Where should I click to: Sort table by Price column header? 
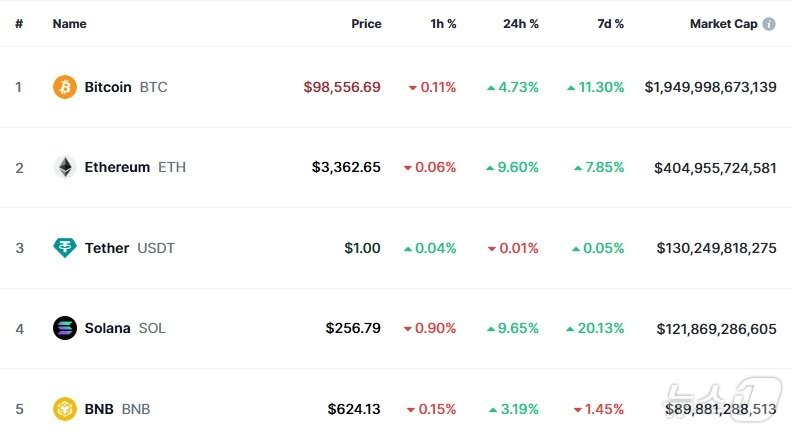coord(366,24)
